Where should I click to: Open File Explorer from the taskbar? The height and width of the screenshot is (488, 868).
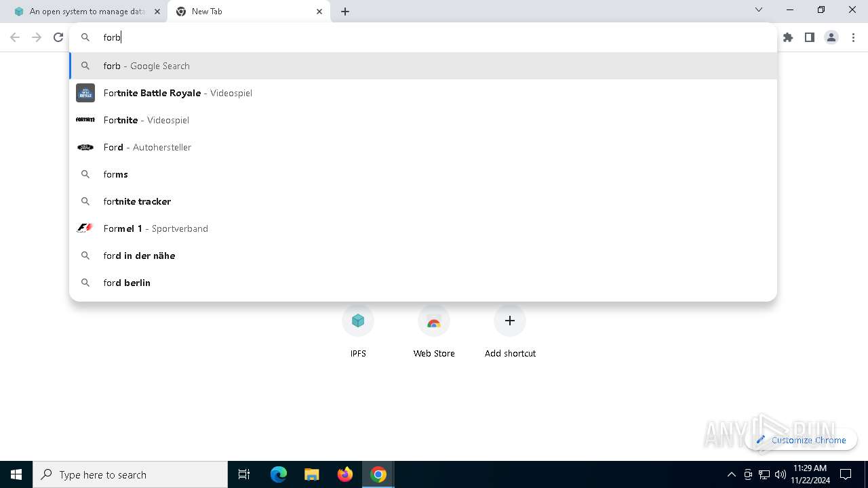[312, 474]
